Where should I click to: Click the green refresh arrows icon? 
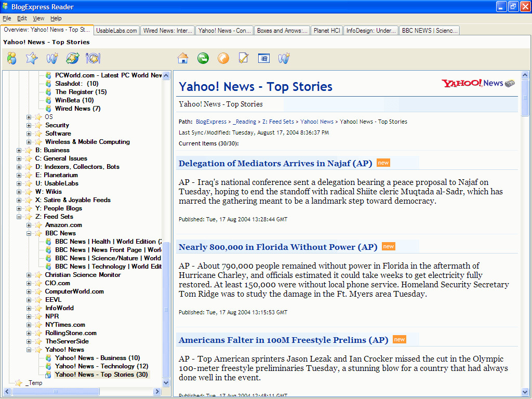(x=203, y=58)
